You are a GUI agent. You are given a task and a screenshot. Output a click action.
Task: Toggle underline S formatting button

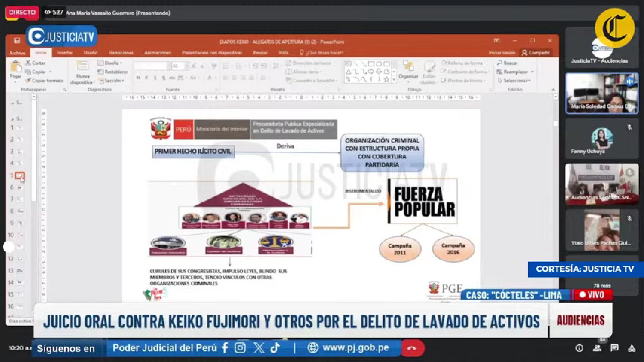pyautogui.click(x=155, y=78)
